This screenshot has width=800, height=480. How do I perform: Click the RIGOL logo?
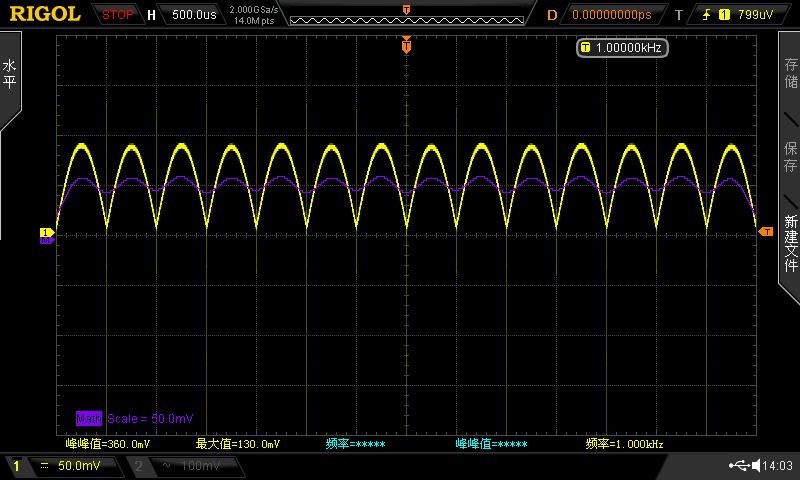tap(45, 14)
